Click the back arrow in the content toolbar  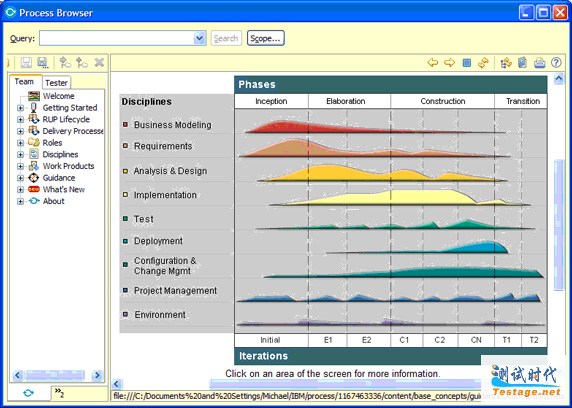[x=433, y=63]
